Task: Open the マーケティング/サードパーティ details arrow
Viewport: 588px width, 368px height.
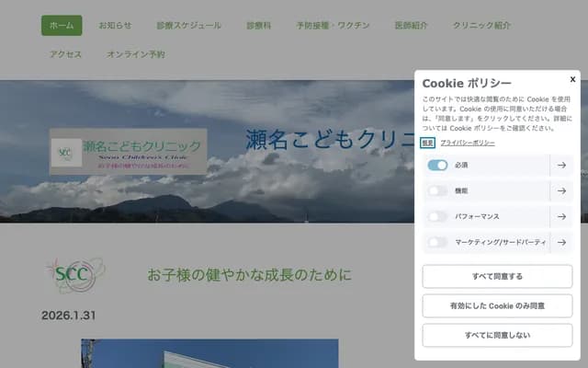Action: tap(561, 243)
